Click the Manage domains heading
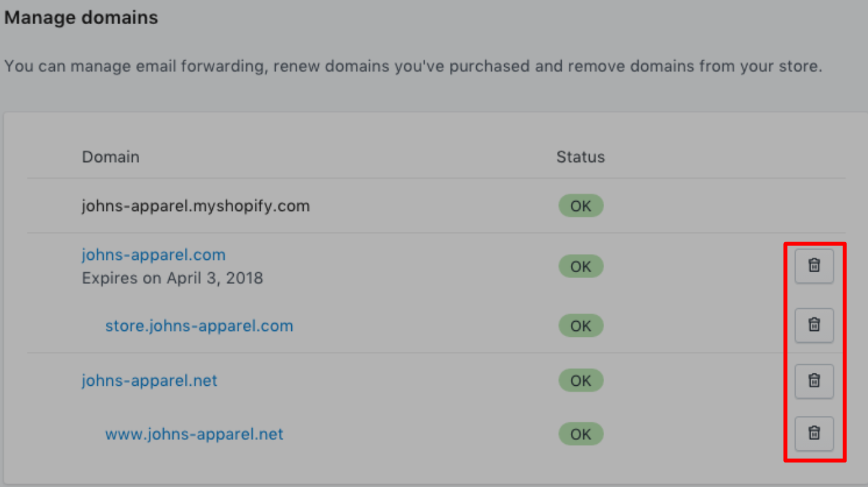The height and width of the screenshot is (487, 868). pyautogui.click(x=81, y=18)
